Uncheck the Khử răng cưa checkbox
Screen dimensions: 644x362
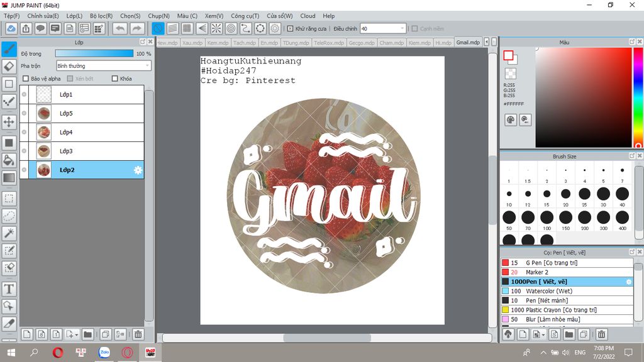290,29
